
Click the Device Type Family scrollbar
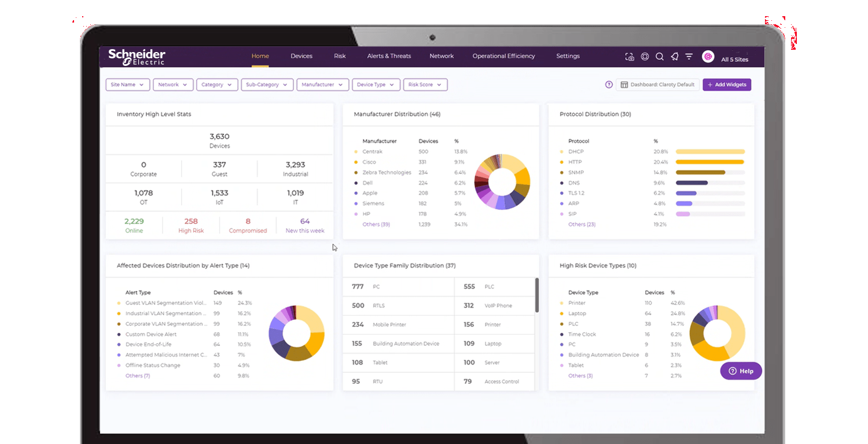point(537,295)
